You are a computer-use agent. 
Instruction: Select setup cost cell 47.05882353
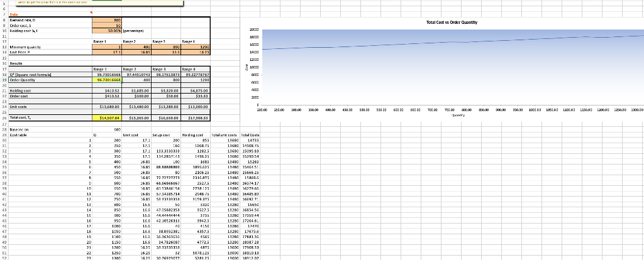(x=166, y=210)
